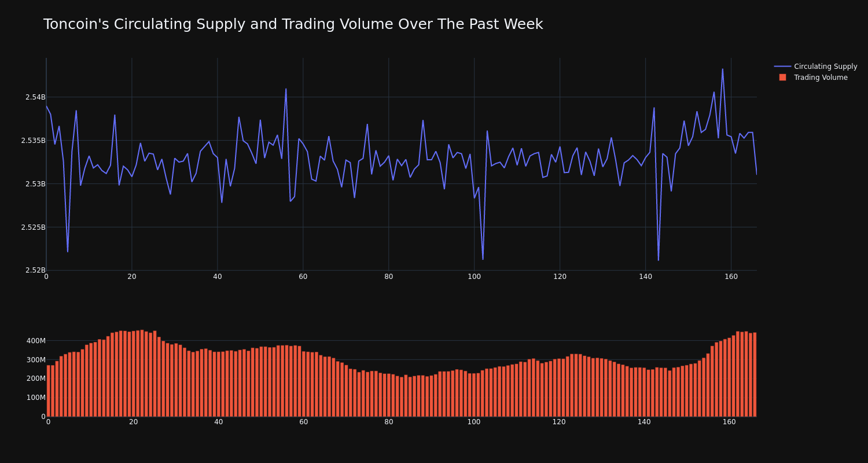Click the 300M volume axis label
Viewport: 868px width, 463px height.
tap(36, 360)
